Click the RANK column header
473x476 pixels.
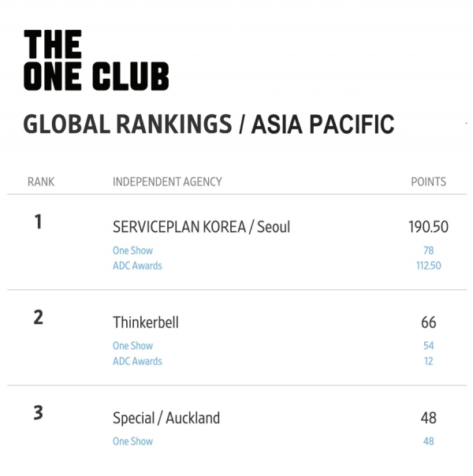(x=41, y=182)
